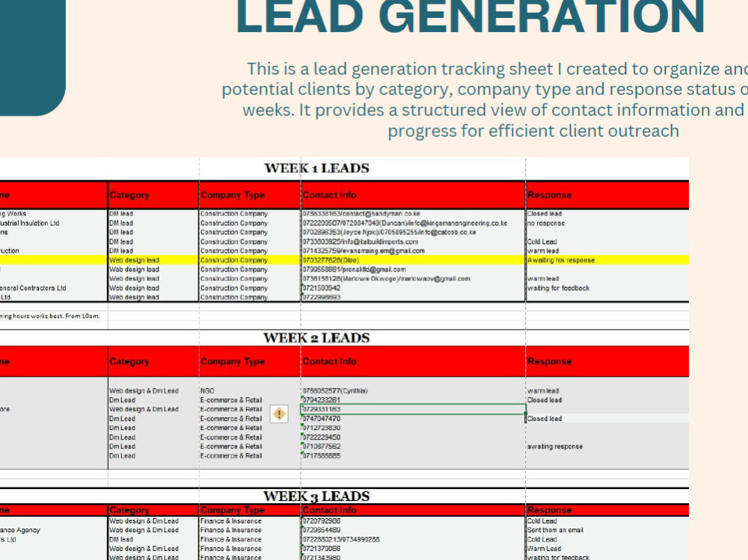Select the Contact Info header in Week 2 table
748x560 pixels.
pos(413,362)
